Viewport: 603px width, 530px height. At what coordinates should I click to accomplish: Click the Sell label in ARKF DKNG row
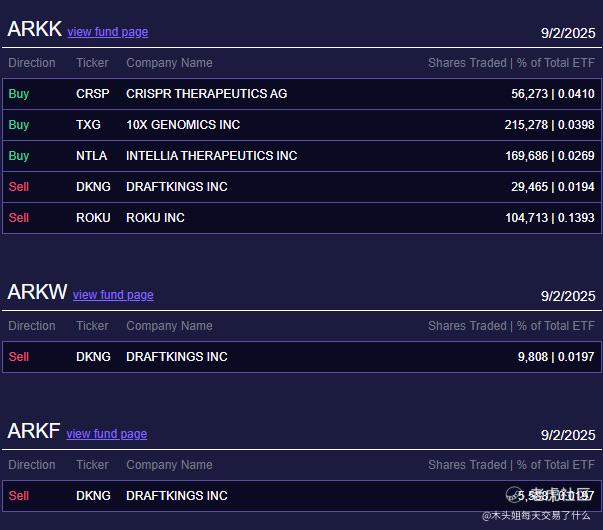pyautogui.click(x=19, y=495)
